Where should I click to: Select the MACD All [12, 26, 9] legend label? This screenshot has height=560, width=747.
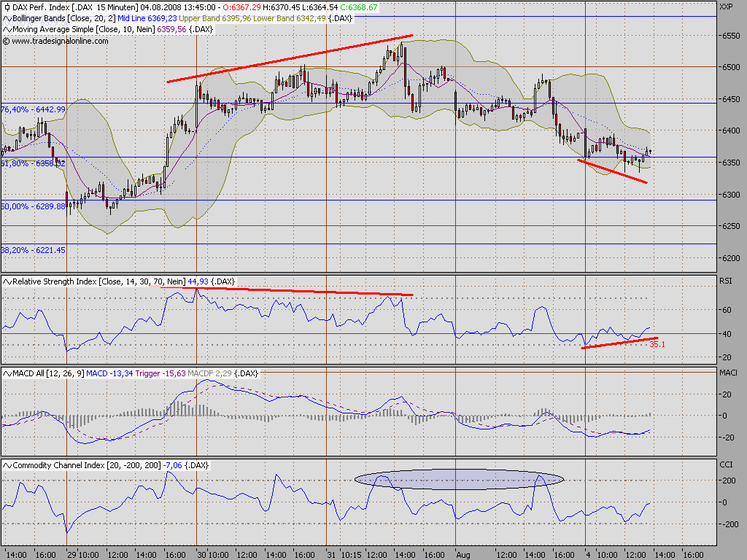48,373
